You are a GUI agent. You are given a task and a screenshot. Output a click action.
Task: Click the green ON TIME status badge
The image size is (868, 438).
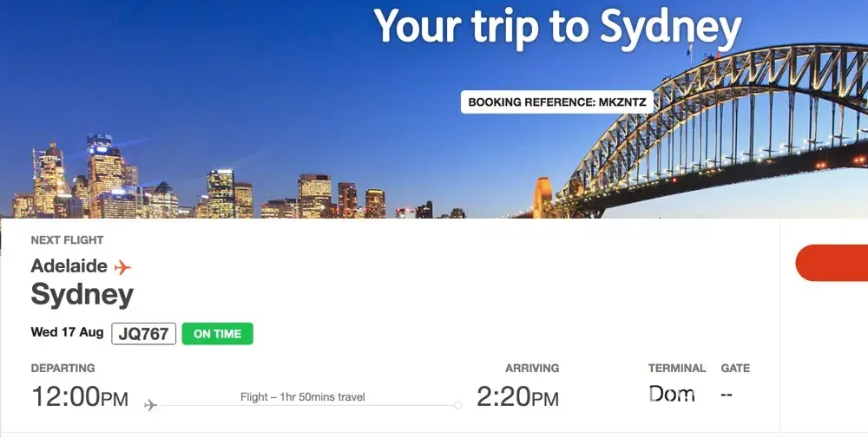[x=217, y=334]
